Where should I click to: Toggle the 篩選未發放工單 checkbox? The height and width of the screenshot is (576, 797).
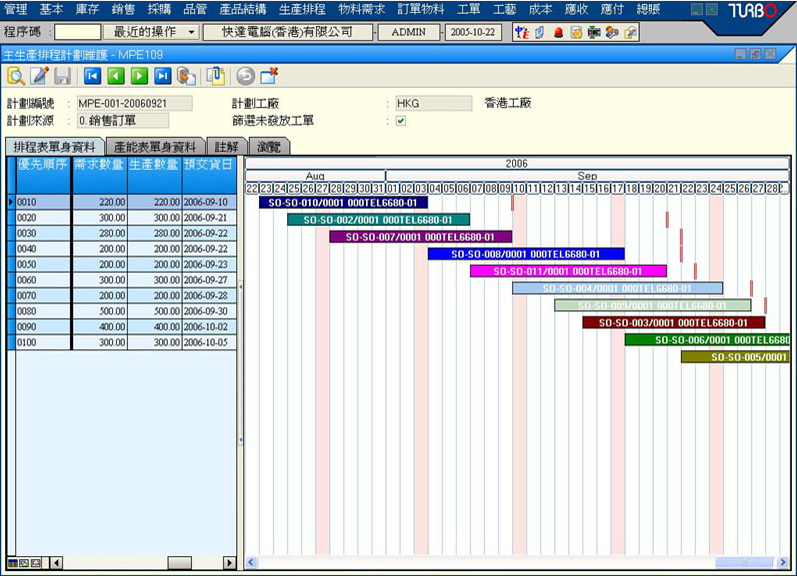point(401,121)
